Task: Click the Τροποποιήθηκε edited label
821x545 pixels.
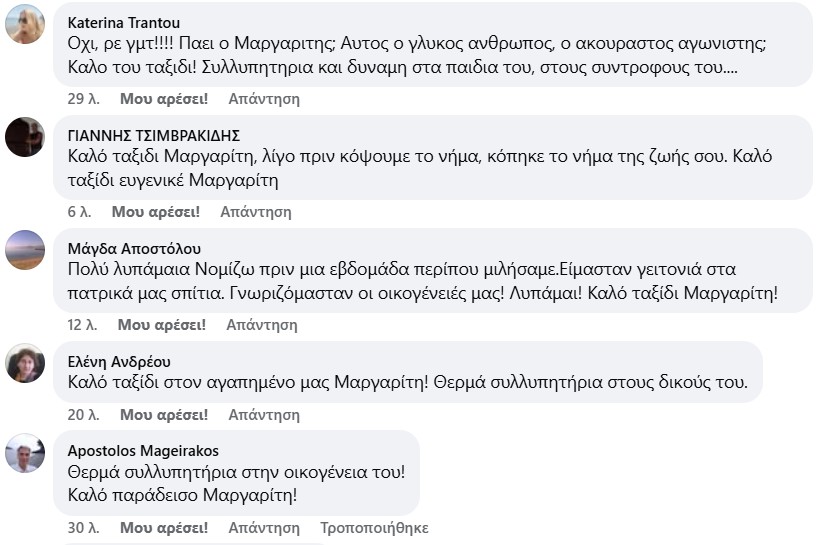Action: coord(374,528)
